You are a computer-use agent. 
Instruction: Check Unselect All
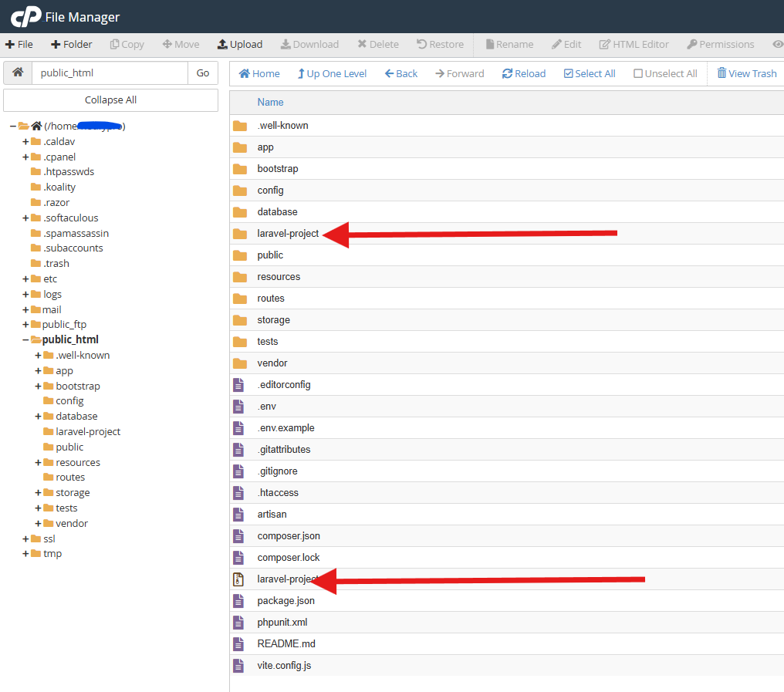(x=665, y=73)
